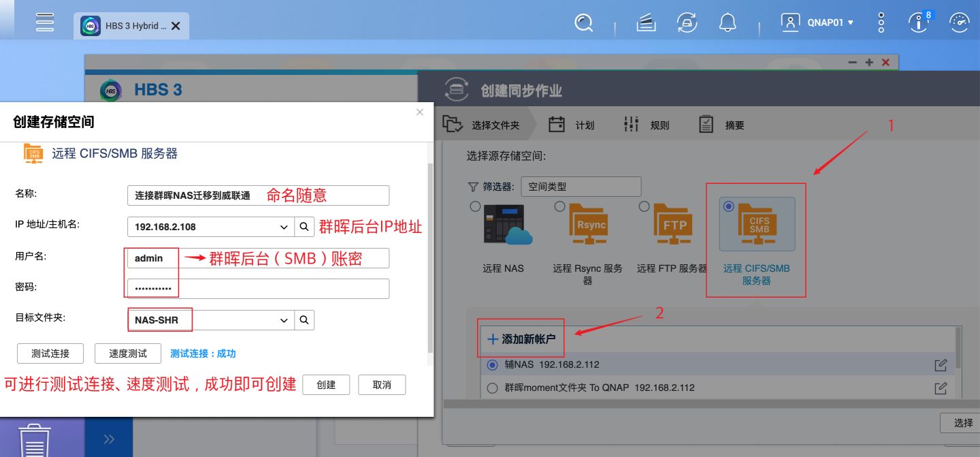Edit the 辅NAS account using its pencil icon
The image size is (980, 457).
940,364
